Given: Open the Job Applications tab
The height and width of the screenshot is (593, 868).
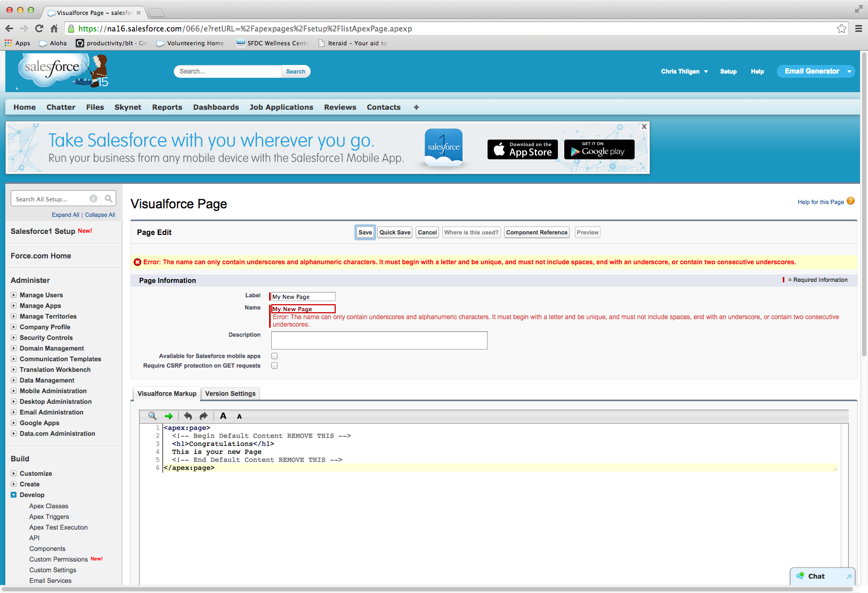Looking at the screenshot, I should point(281,107).
